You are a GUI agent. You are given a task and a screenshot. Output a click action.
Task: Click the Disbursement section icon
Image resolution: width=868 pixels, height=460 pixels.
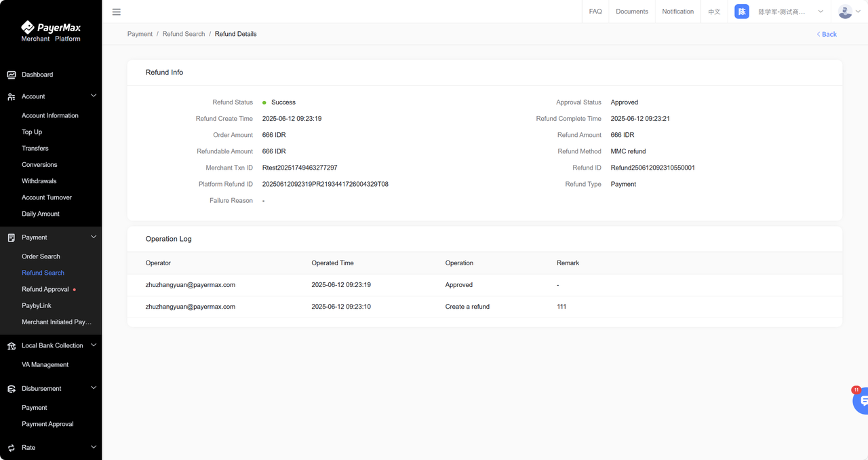tap(12, 389)
